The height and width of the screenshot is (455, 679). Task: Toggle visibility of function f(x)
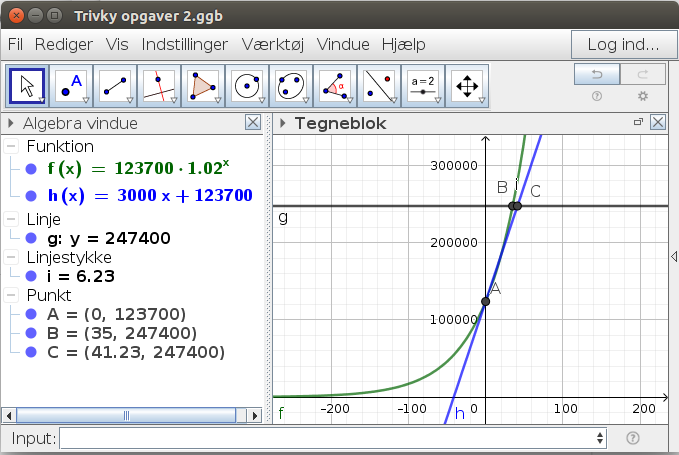click(31, 169)
